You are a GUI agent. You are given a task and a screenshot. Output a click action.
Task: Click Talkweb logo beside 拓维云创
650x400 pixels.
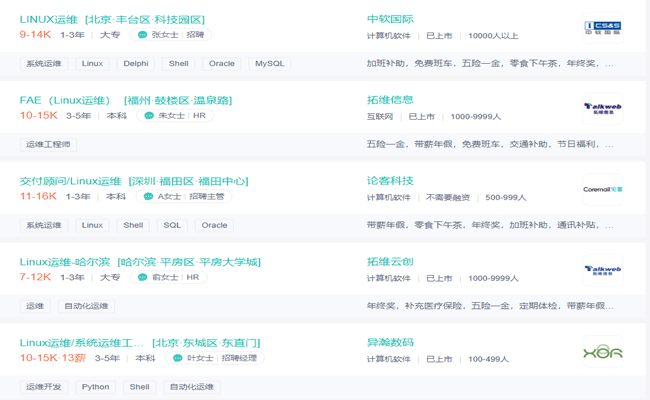pos(603,270)
